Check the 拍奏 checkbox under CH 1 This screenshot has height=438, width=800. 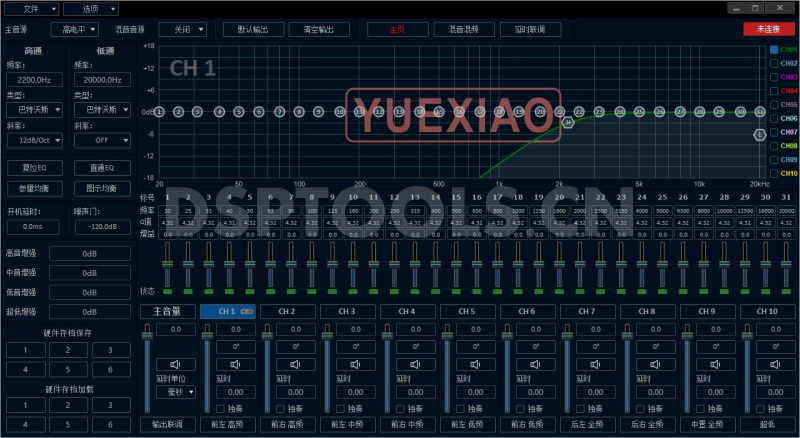tap(221, 408)
